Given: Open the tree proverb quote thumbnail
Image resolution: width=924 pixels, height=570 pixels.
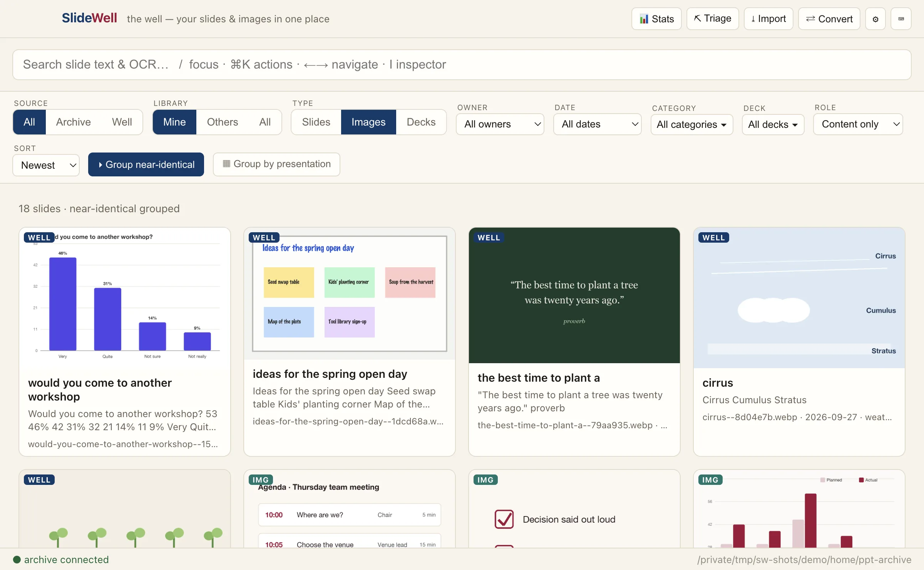Looking at the screenshot, I should (574, 295).
